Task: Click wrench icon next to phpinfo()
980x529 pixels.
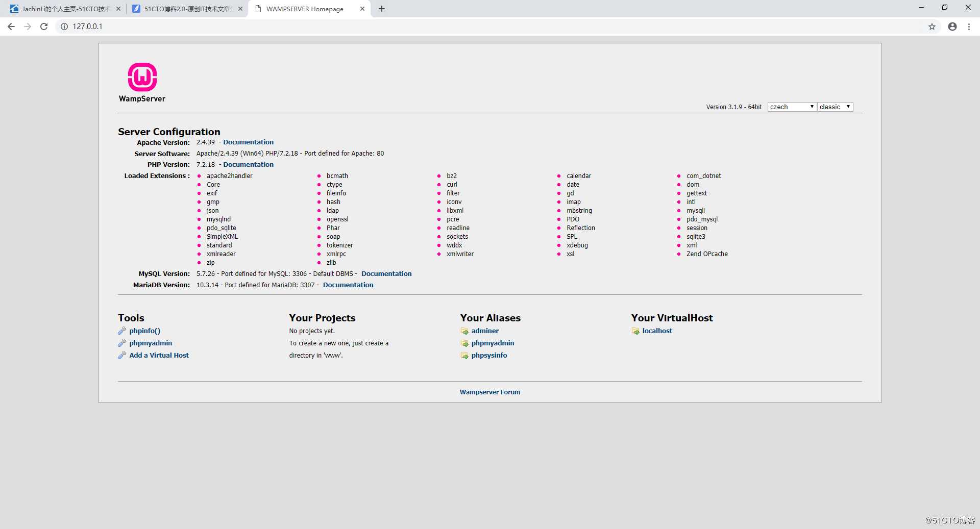Action: [x=122, y=331]
